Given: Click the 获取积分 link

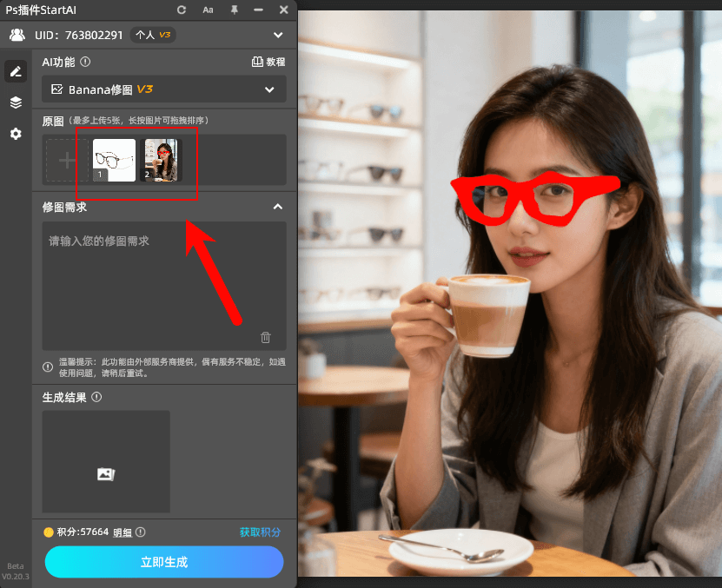Looking at the screenshot, I should pyautogui.click(x=260, y=532).
